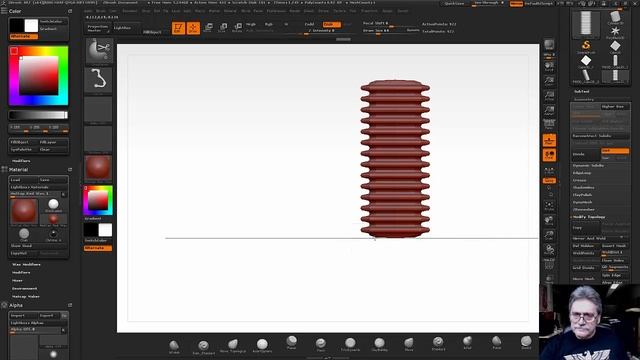The image size is (640, 360).
Task: Select the Move transform icon
Action: [x=208, y=28]
